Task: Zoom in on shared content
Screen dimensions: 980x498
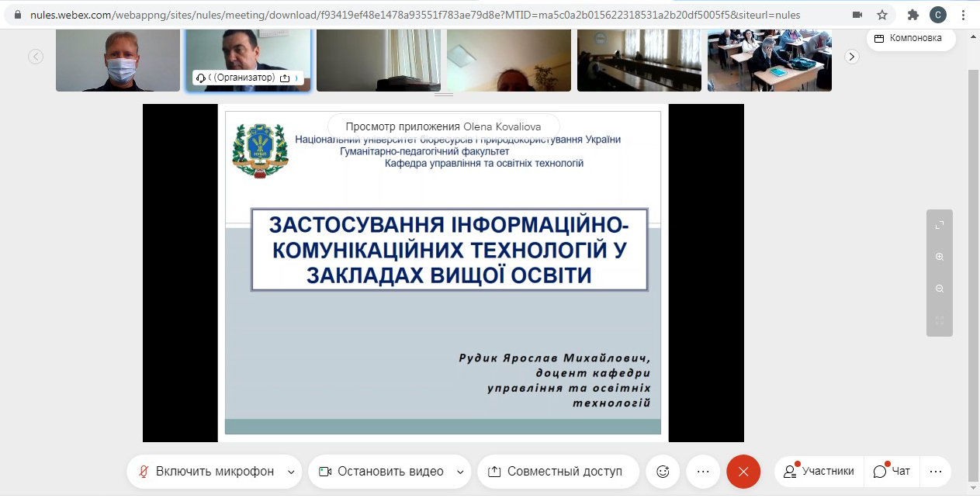Action: [940, 257]
